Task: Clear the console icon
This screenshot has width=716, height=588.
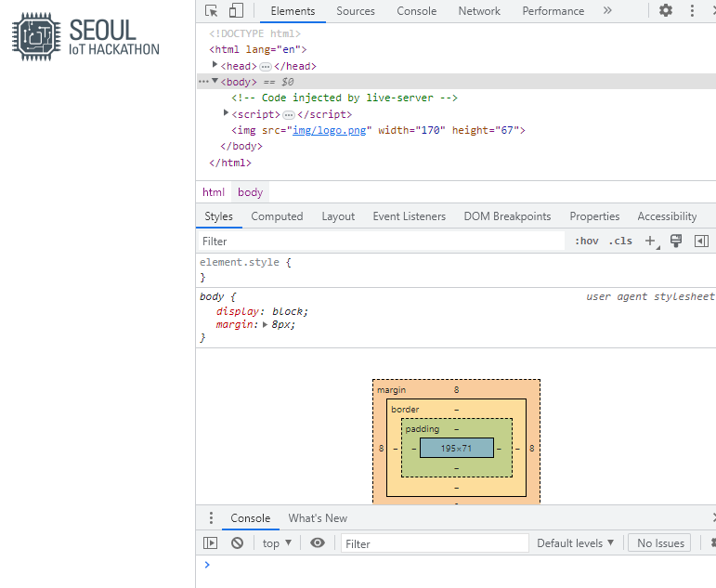Action: (237, 542)
